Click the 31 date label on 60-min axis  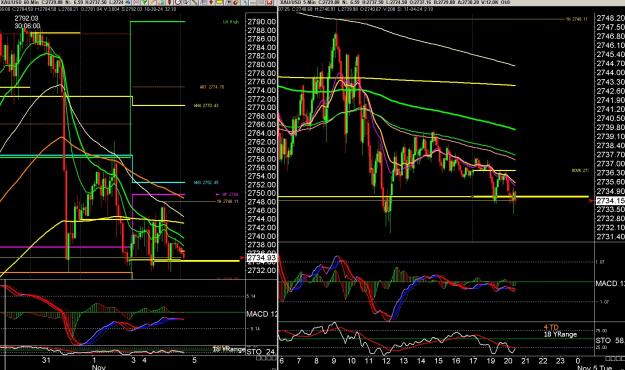pyautogui.click(x=46, y=360)
